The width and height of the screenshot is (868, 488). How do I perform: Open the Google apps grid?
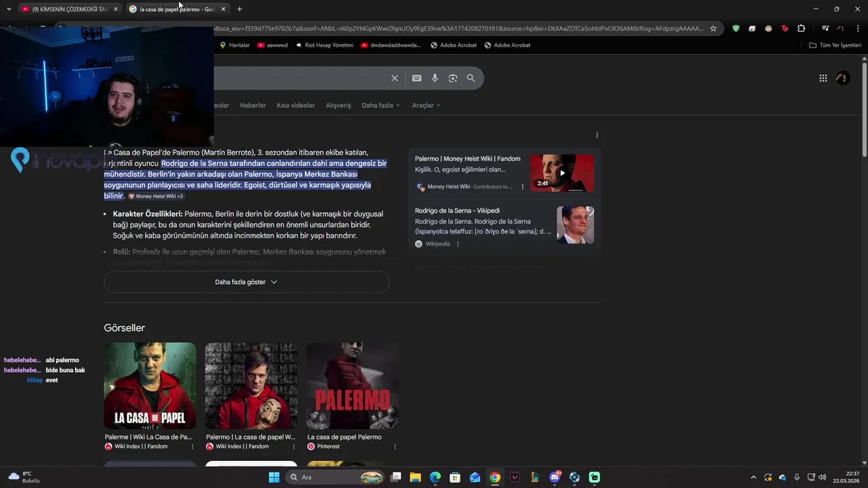point(823,78)
